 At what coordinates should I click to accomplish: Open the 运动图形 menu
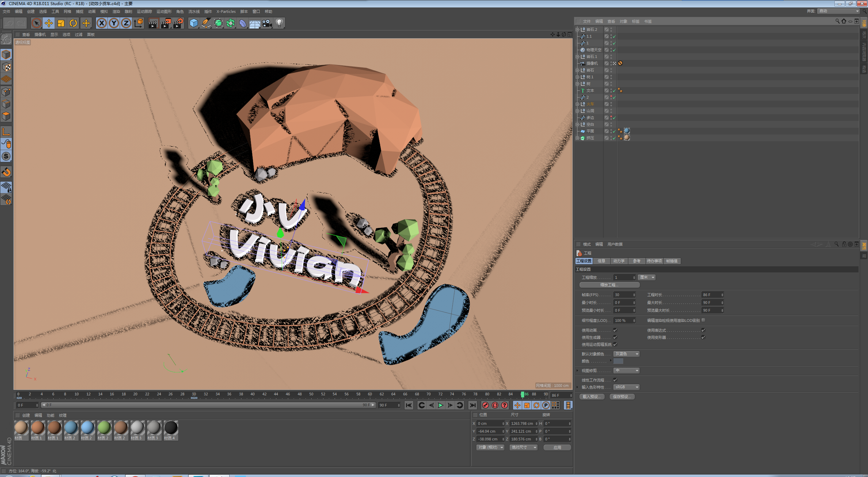(x=164, y=12)
